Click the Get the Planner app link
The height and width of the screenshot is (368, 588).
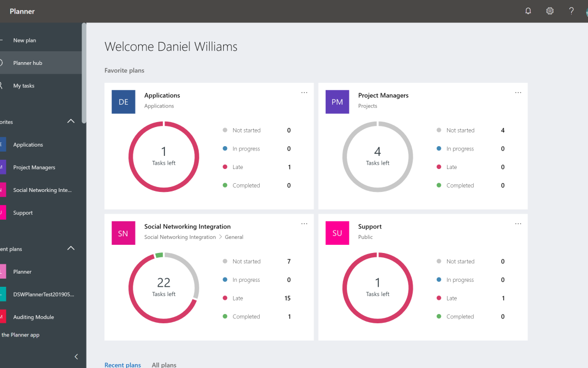point(21,334)
